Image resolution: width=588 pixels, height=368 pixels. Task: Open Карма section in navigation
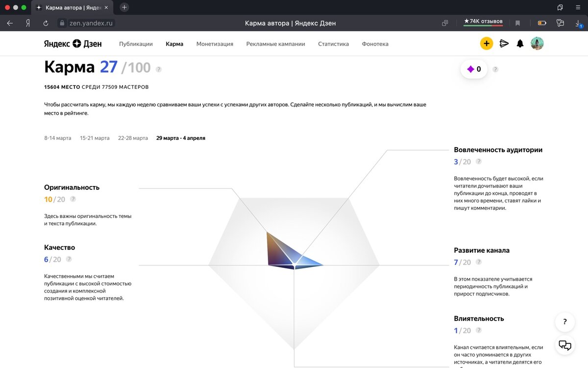(174, 44)
